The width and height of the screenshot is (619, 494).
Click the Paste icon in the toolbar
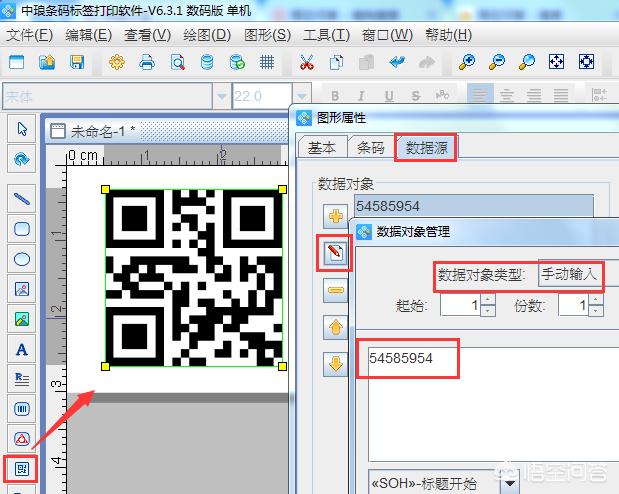pos(366,62)
